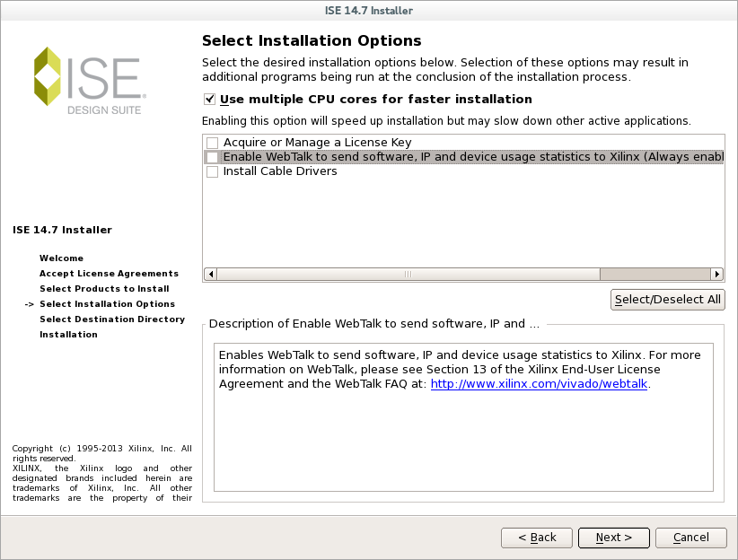Select Accept License Agreements step
The image size is (738, 560).
click(x=109, y=274)
